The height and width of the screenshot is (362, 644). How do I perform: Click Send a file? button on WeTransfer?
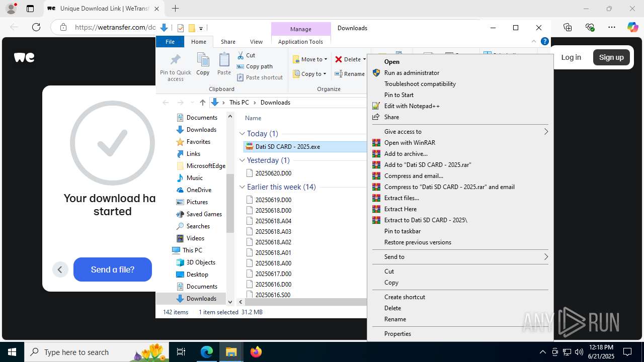pyautogui.click(x=113, y=269)
